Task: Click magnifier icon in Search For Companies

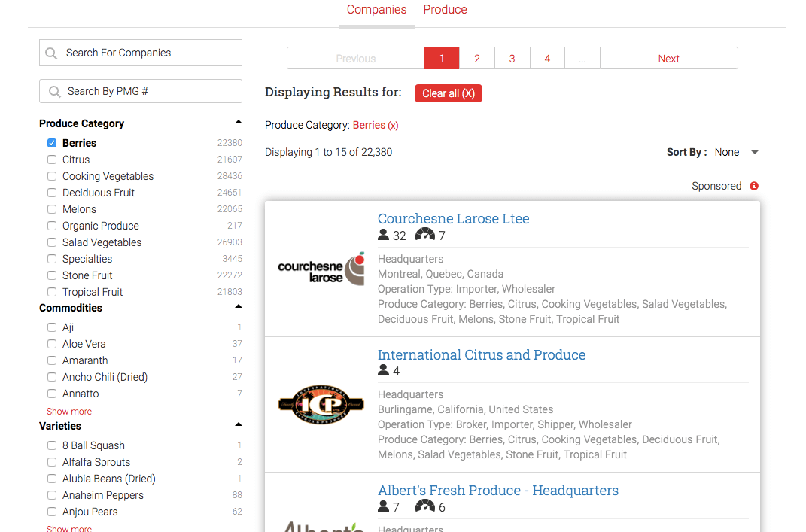Action: (51, 53)
